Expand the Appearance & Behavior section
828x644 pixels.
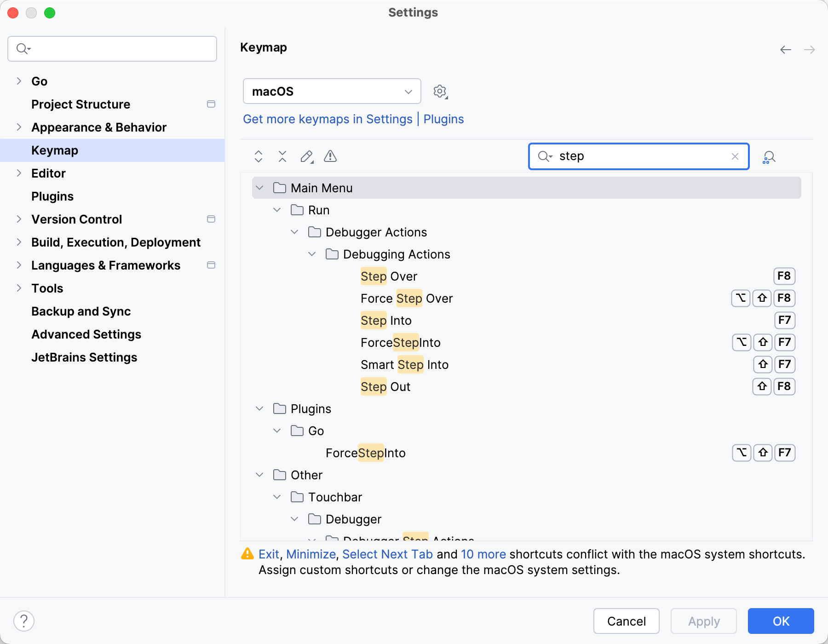point(19,127)
